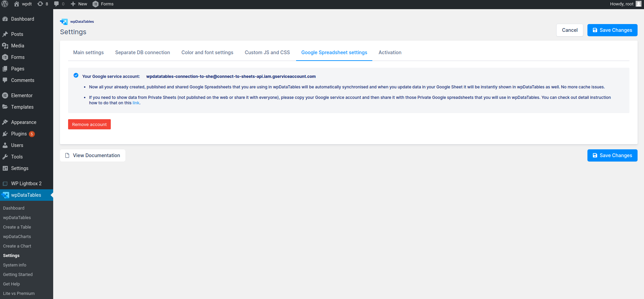Select Google Spreadsheet settings tab
Image resolution: width=644 pixels, height=299 pixels.
(x=334, y=52)
